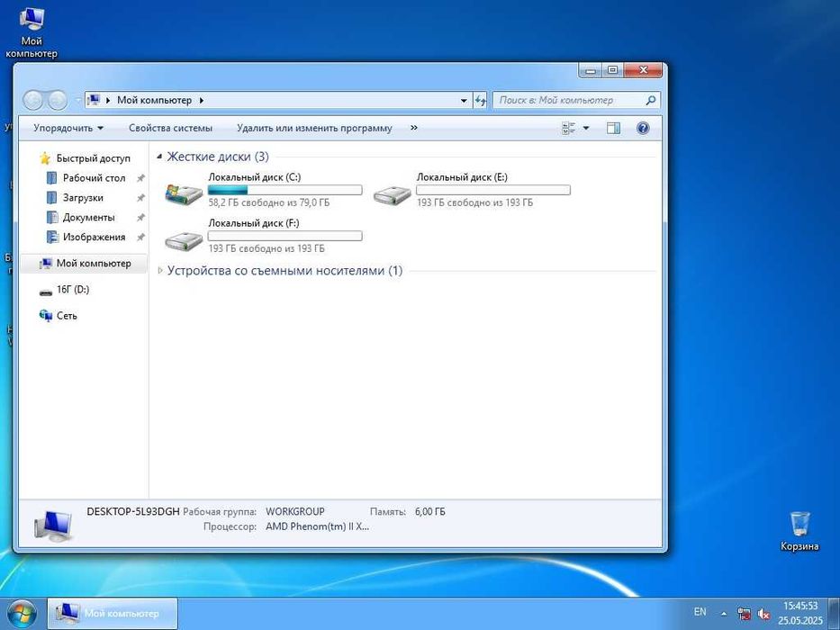
Task: Click Мой компьютер breadcrumb in address bar
Action: pos(154,100)
